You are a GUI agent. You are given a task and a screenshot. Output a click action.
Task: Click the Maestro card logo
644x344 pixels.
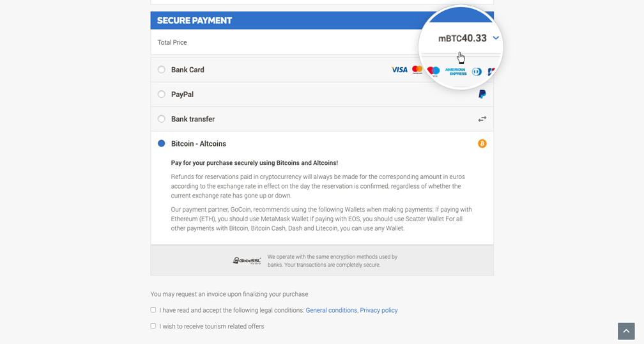pos(434,71)
